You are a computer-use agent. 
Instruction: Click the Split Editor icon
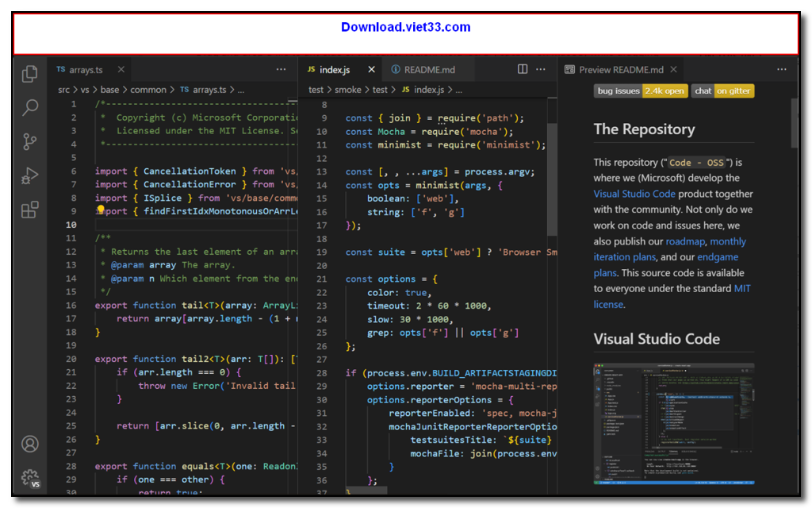point(523,69)
